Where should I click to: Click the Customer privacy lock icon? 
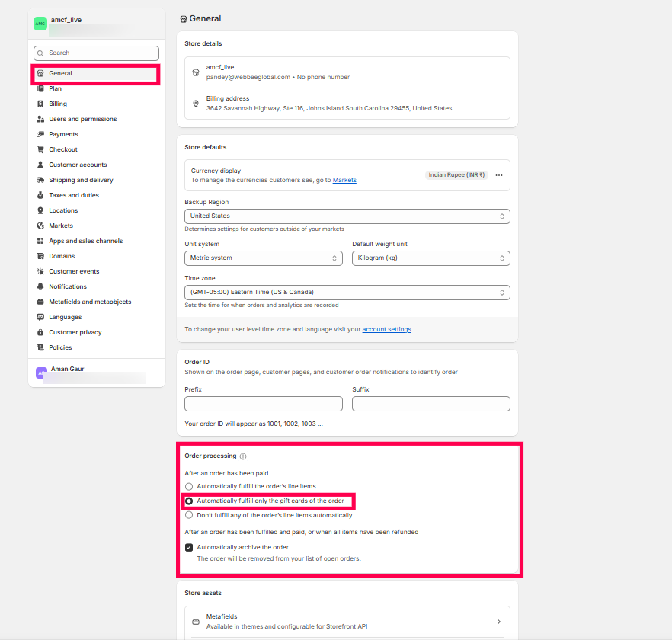click(41, 332)
